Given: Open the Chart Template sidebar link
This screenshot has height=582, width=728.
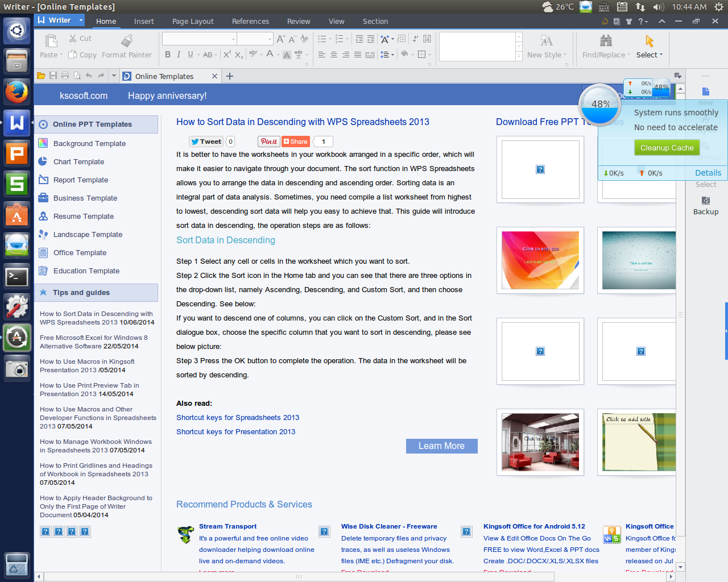Looking at the screenshot, I should click(78, 161).
